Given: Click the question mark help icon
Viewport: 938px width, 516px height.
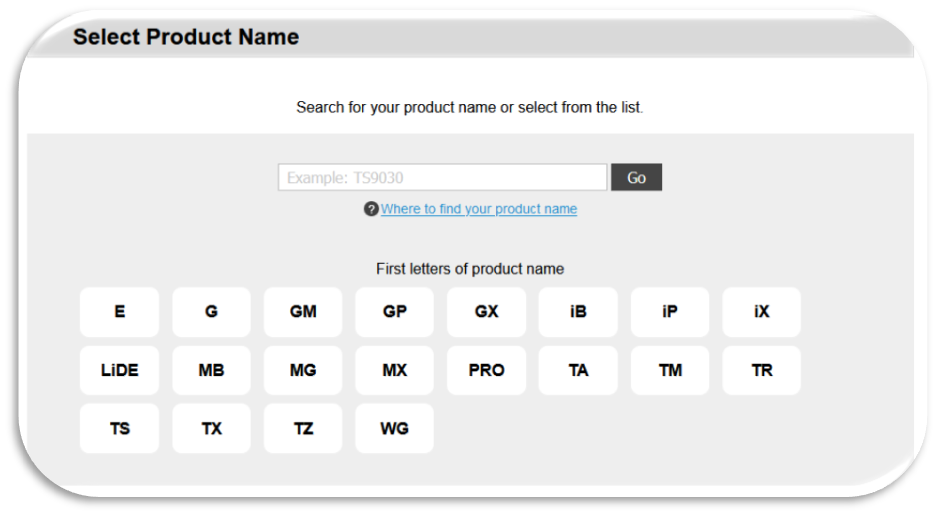Looking at the screenshot, I should tap(372, 209).
